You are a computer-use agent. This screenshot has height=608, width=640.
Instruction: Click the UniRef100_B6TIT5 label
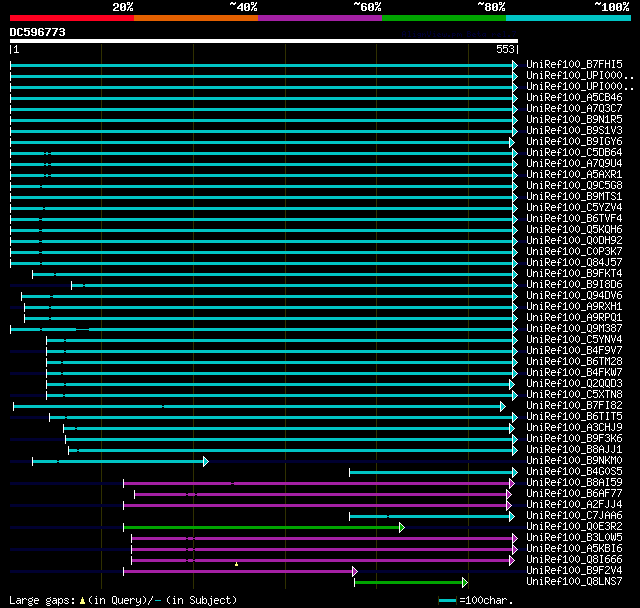click(574, 417)
